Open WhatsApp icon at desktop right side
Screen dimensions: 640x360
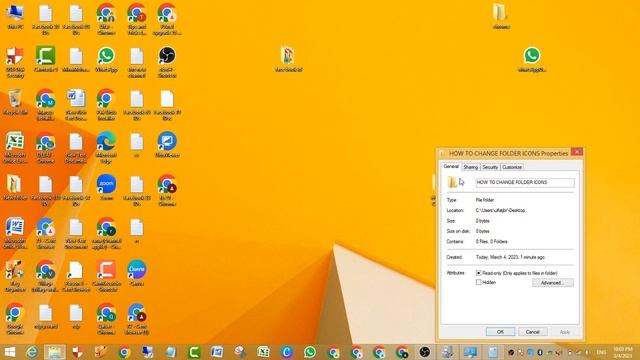[x=532, y=59]
